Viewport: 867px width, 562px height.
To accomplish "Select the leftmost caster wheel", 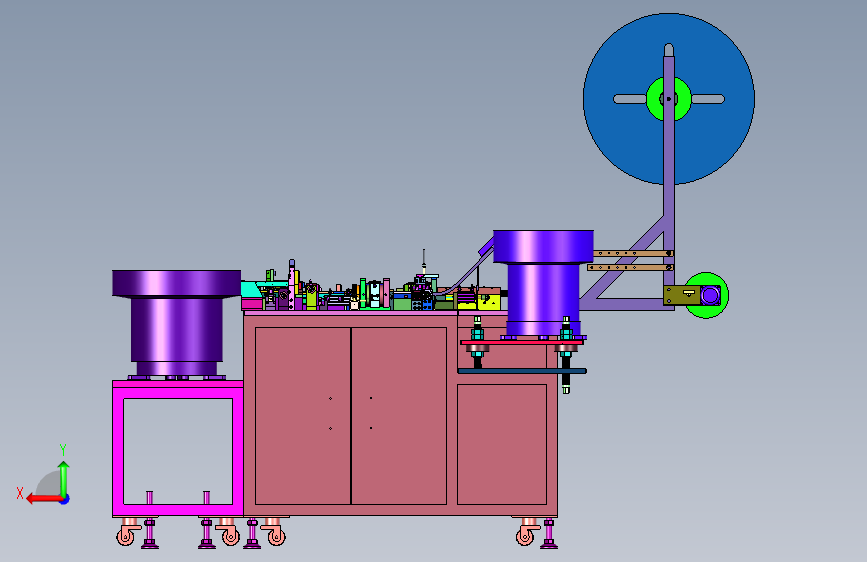I will pyautogui.click(x=126, y=535).
